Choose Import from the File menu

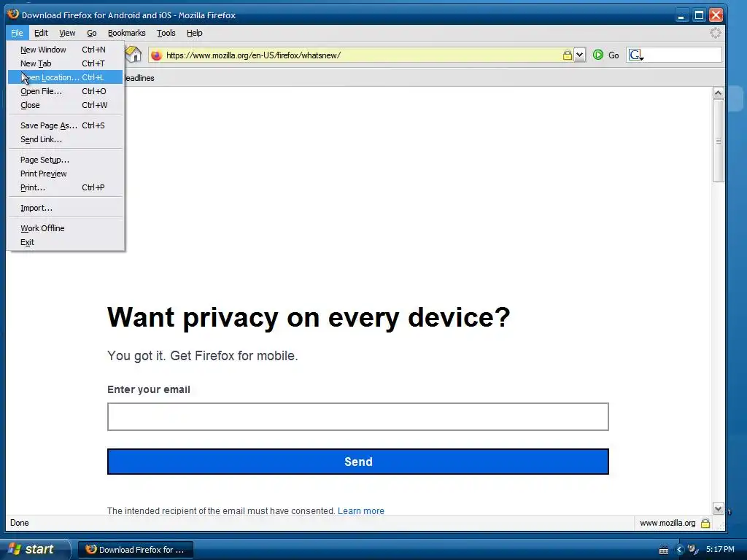(x=65, y=208)
